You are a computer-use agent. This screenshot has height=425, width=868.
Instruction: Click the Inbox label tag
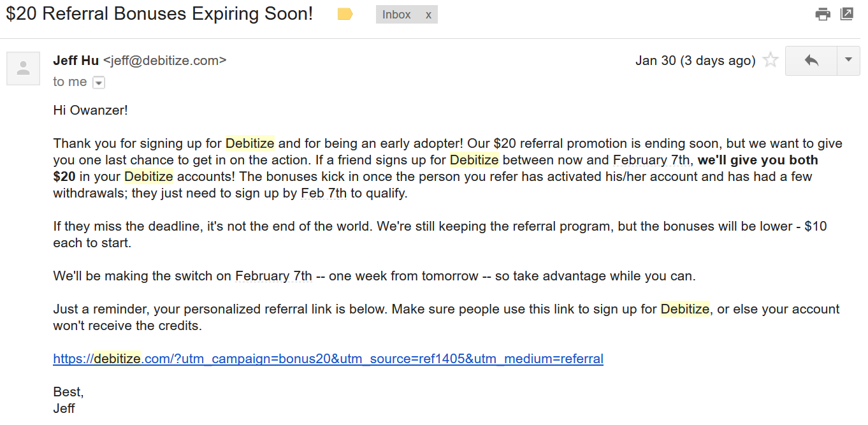coord(396,15)
